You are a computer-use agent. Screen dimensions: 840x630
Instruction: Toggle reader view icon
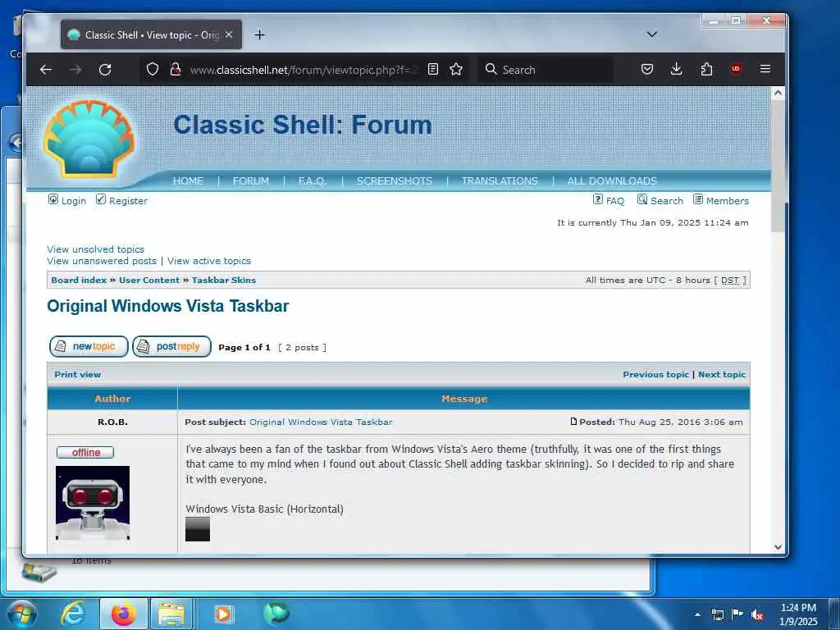(x=433, y=69)
